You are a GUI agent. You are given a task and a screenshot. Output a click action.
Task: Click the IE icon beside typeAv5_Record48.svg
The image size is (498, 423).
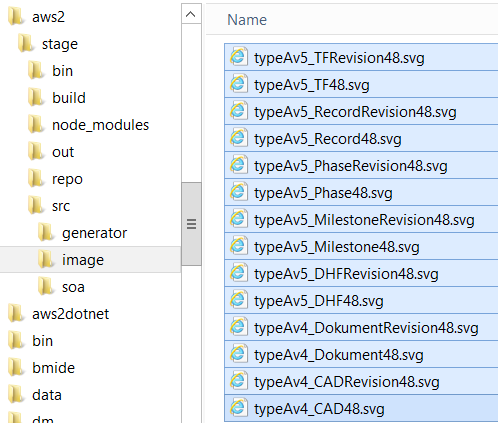click(239, 138)
